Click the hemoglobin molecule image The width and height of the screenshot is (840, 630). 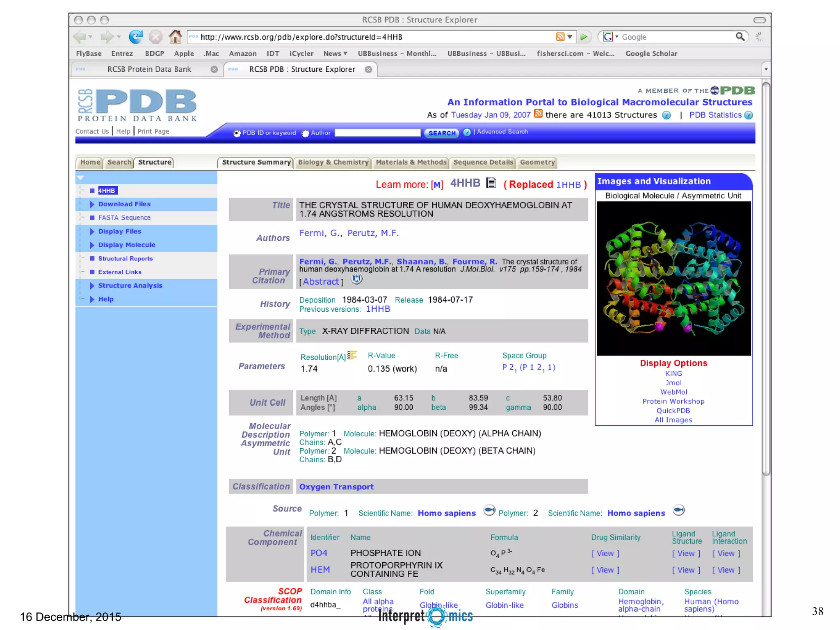coord(673,278)
